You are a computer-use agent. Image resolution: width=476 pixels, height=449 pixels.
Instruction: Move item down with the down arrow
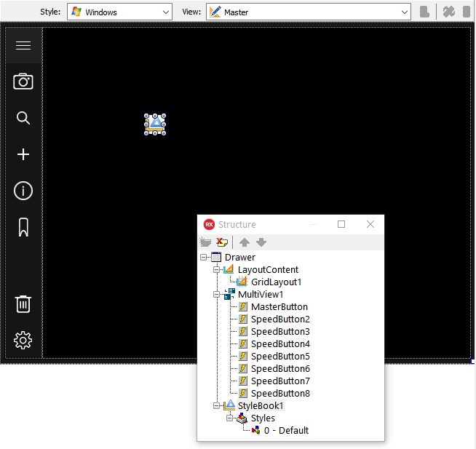pos(261,242)
